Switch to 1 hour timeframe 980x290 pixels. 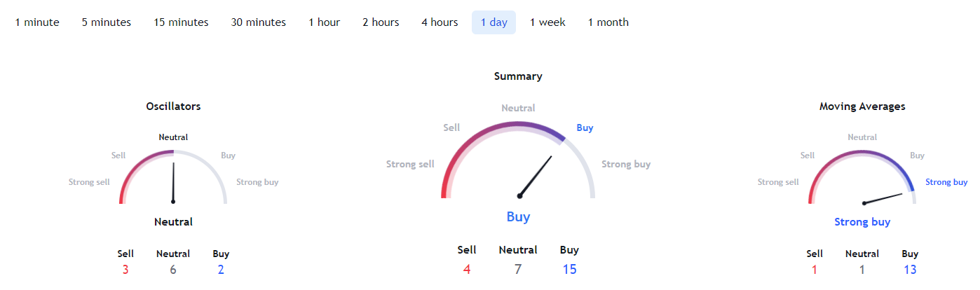click(x=324, y=22)
